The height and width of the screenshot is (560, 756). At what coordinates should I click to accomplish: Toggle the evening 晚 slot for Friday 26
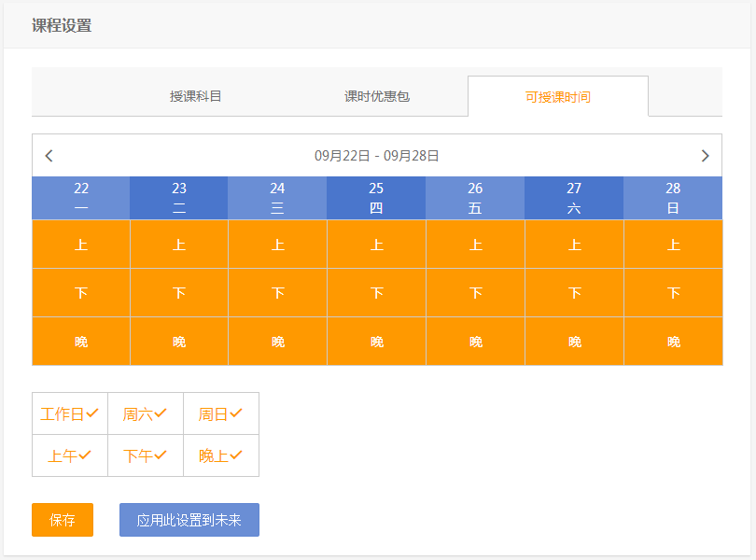point(476,342)
